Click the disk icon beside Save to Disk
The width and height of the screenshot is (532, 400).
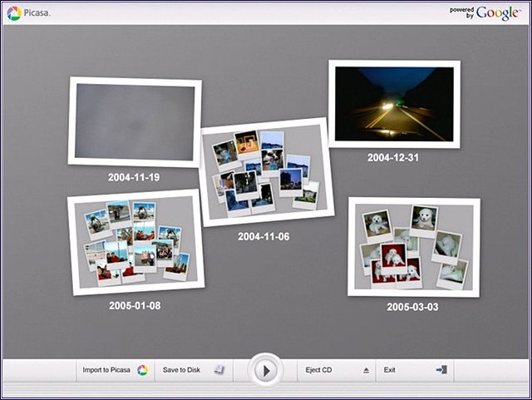[x=219, y=370]
